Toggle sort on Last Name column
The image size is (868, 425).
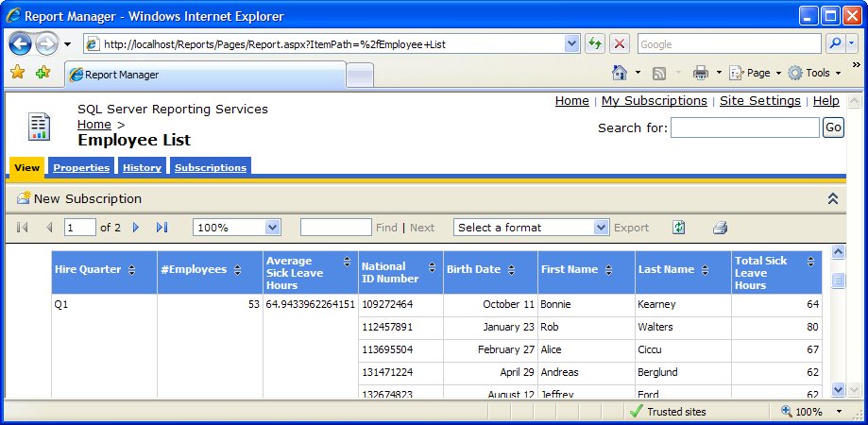pyautogui.click(x=704, y=270)
